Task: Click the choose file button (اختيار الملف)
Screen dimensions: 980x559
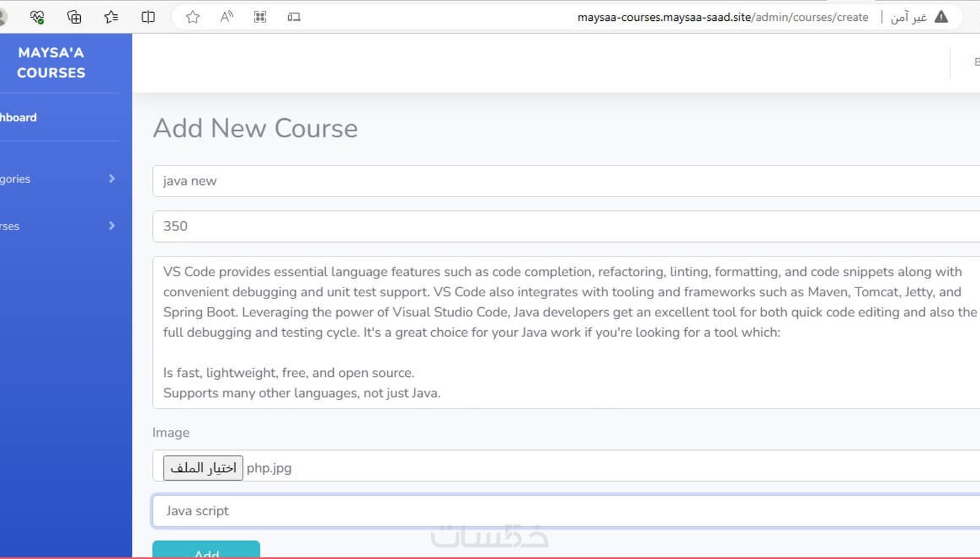Action: pyautogui.click(x=203, y=468)
